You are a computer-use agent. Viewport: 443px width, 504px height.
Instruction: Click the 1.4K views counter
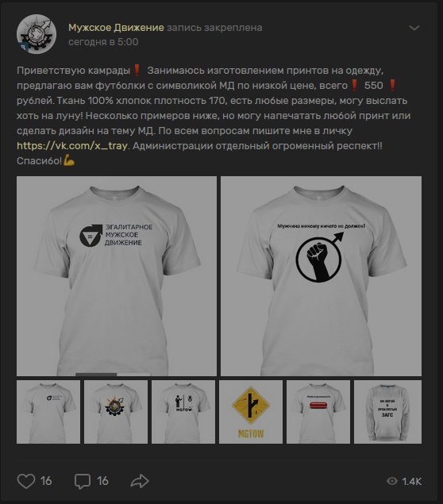tap(411, 481)
